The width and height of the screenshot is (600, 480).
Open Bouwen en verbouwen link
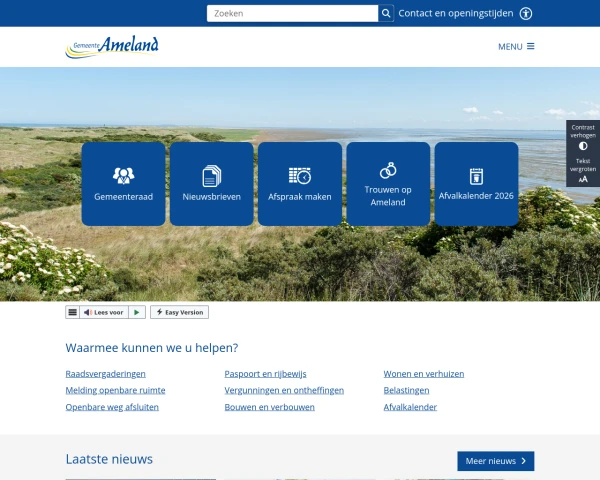pos(270,407)
